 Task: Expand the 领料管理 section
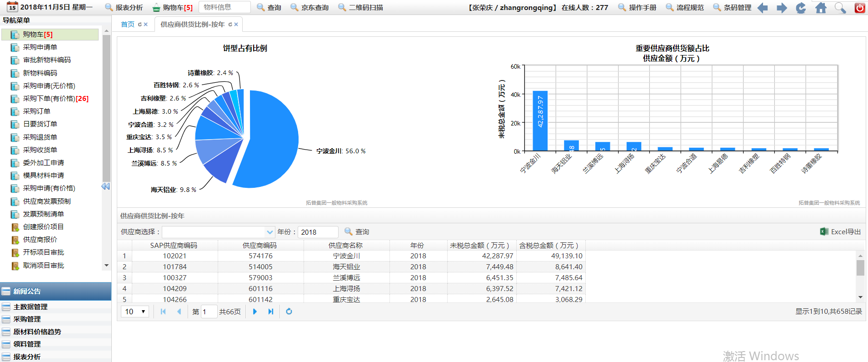click(55, 344)
